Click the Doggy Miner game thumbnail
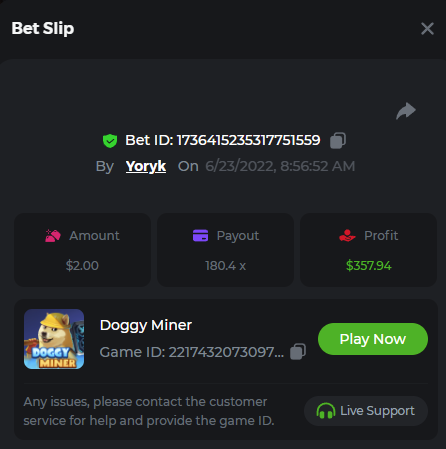Image resolution: width=446 pixels, height=449 pixels. click(x=54, y=339)
